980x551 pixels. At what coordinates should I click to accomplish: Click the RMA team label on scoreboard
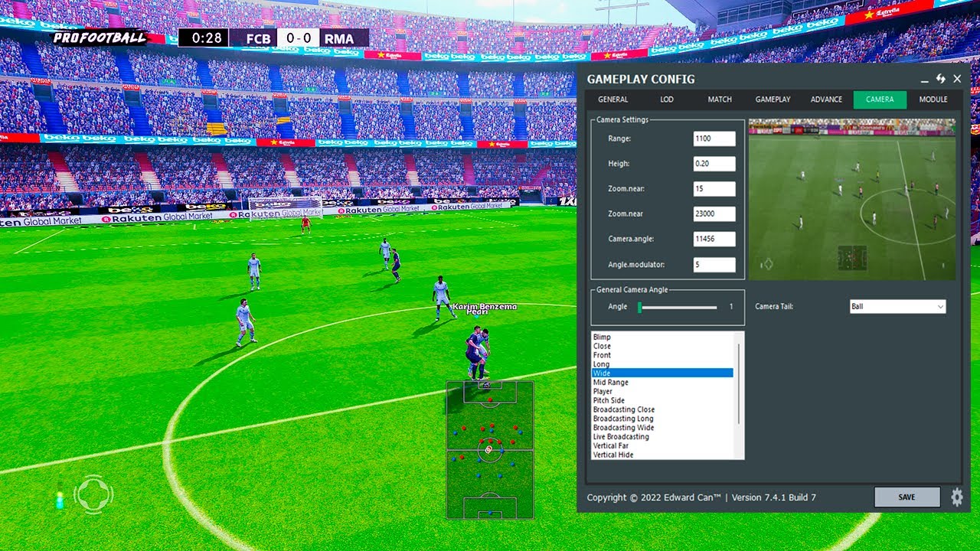point(339,38)
